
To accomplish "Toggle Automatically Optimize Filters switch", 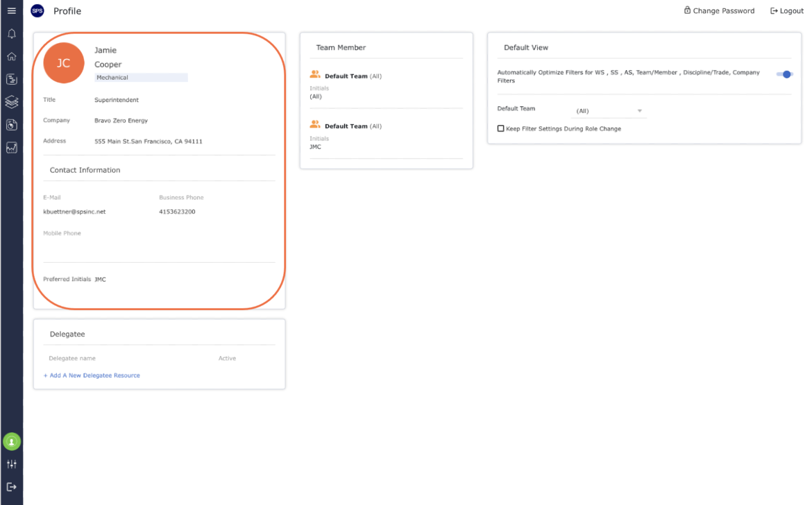I will click(784, 74).
